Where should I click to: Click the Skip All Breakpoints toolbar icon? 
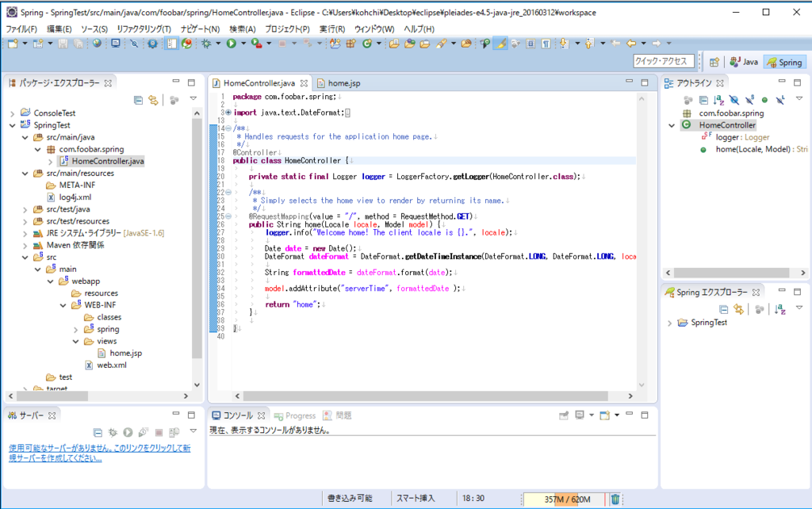(133, 44)
